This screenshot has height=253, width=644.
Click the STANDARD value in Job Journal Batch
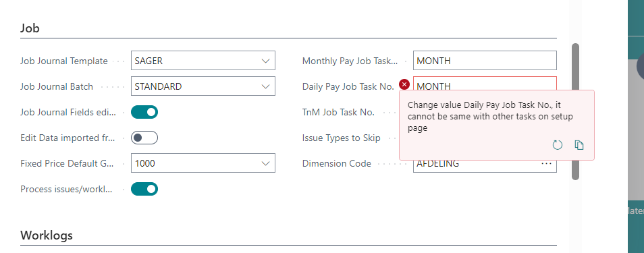click(x=158, y=86)
